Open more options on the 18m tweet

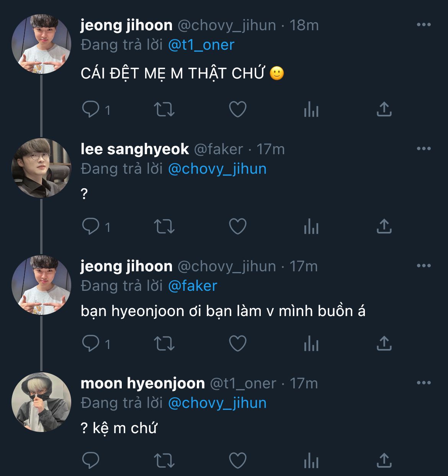point(423,25)
